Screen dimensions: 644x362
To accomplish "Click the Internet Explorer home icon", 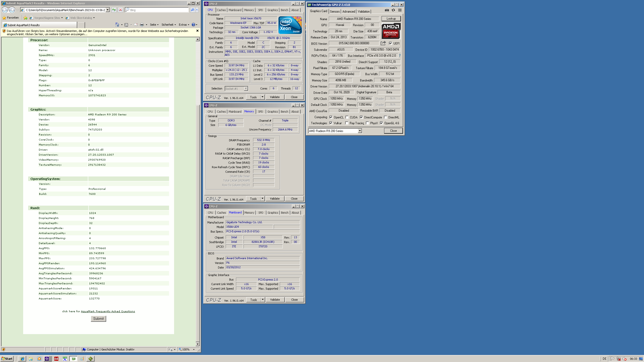I will pos(117,25).
